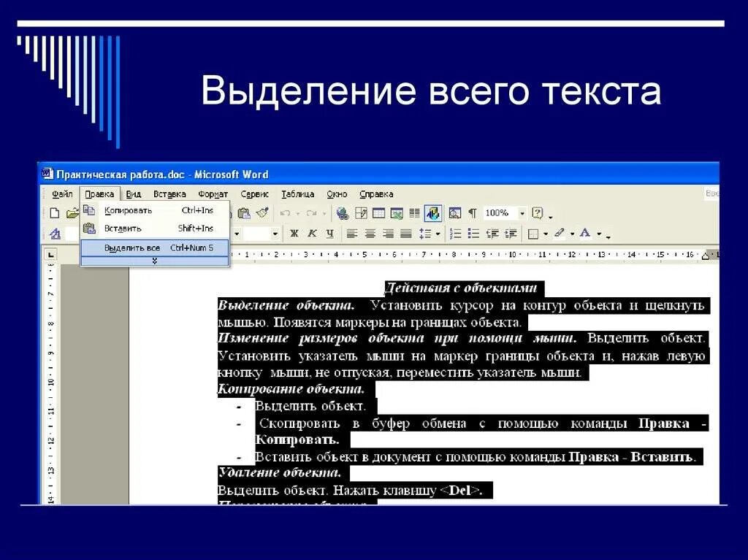
Task: Choose Копировать in Правка menu
Action: point(155,210)
